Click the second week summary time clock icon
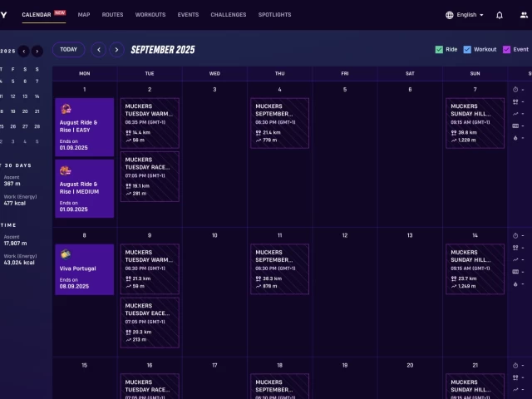The width and height of the screenshot is (532, 399). (515, 235)
